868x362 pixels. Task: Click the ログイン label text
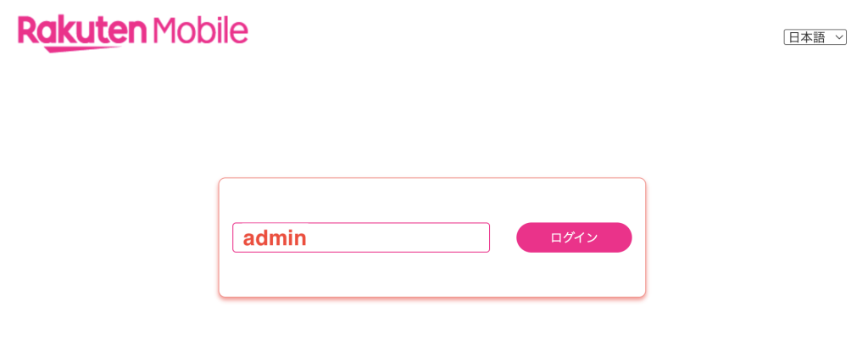tap(574, 237)
